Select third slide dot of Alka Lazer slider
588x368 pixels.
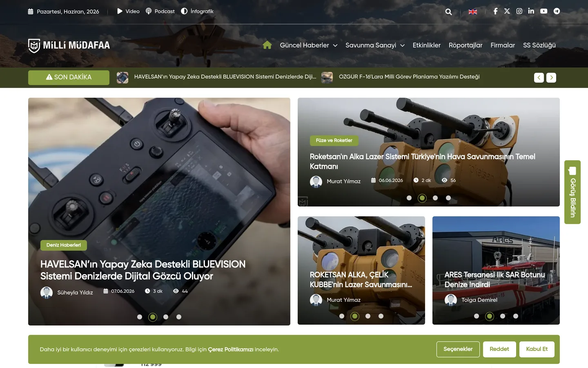tap(435, 198)
